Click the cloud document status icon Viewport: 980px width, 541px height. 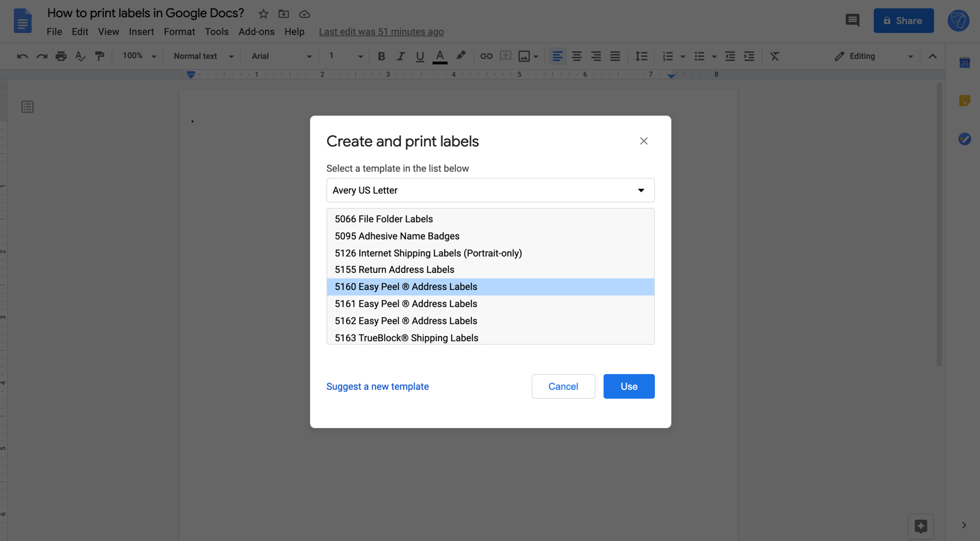[305, 14]
